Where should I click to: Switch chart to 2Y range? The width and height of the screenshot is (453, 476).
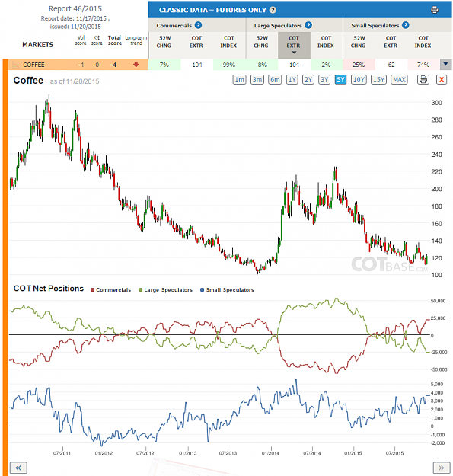[308, 80]
